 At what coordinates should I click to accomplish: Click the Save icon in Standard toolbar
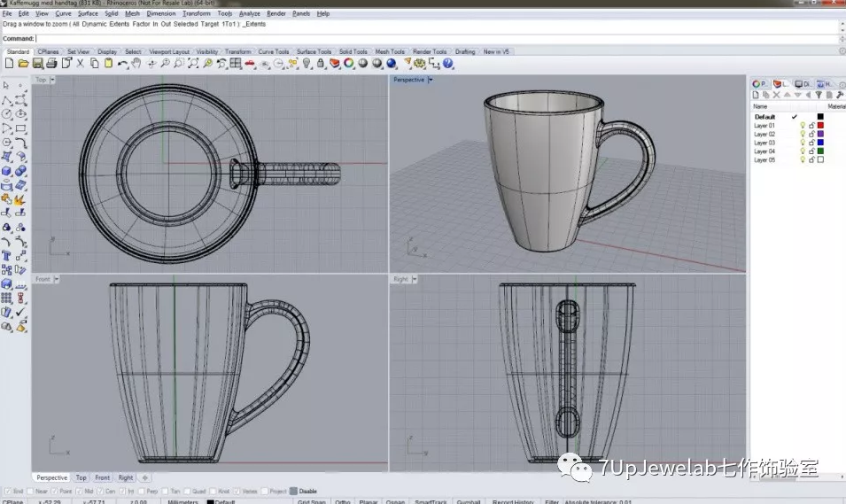(38, 64)
